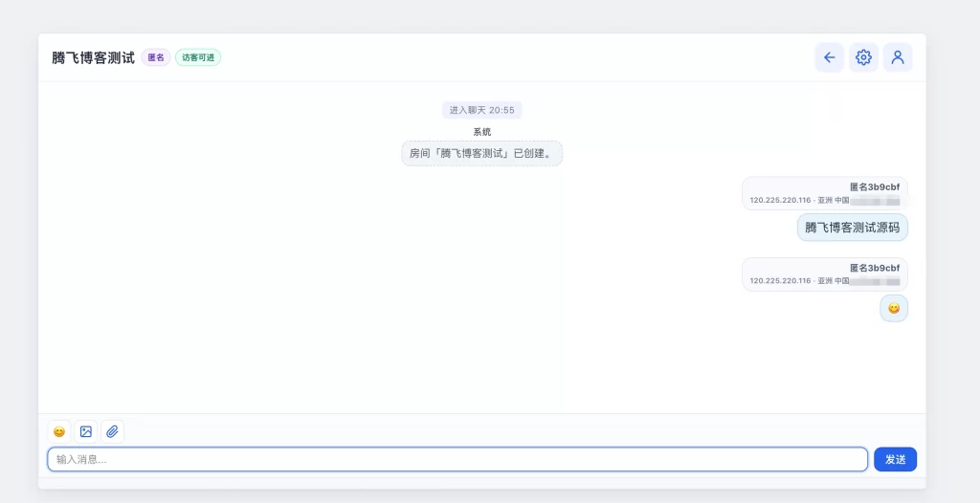980x503 pixels.
Task: Click the emoji-only message bubble
Action: coord(894,308)
